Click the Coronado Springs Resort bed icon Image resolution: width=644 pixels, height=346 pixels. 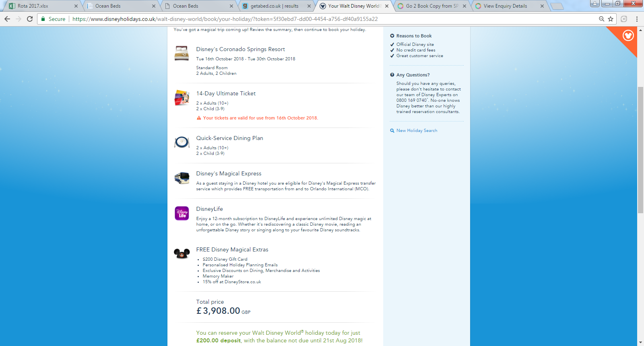[x=182, y=53]
